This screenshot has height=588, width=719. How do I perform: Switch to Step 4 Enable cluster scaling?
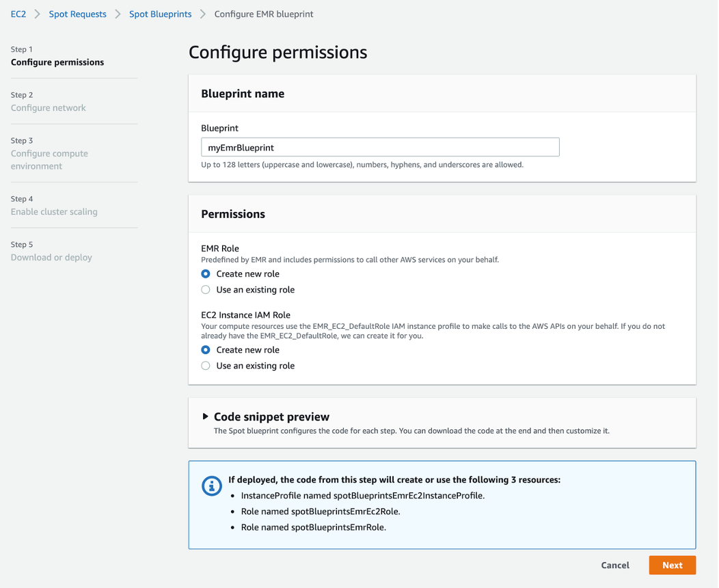coord(54,212)
